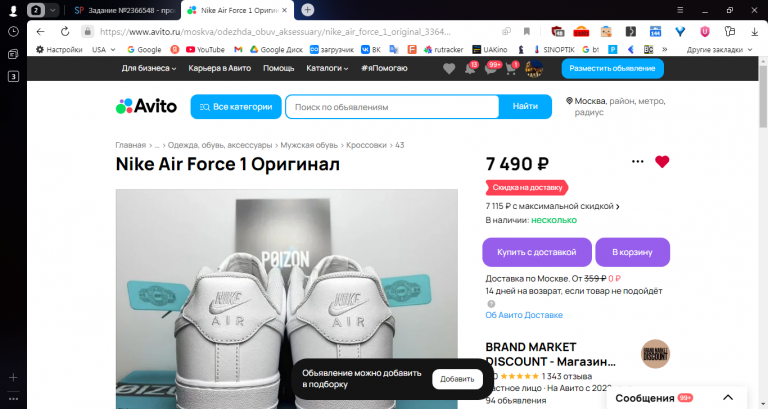The height and width of the screenshot is (409, 768).
Task: Expand Сообщения chat panel
Action: point(728,397)
